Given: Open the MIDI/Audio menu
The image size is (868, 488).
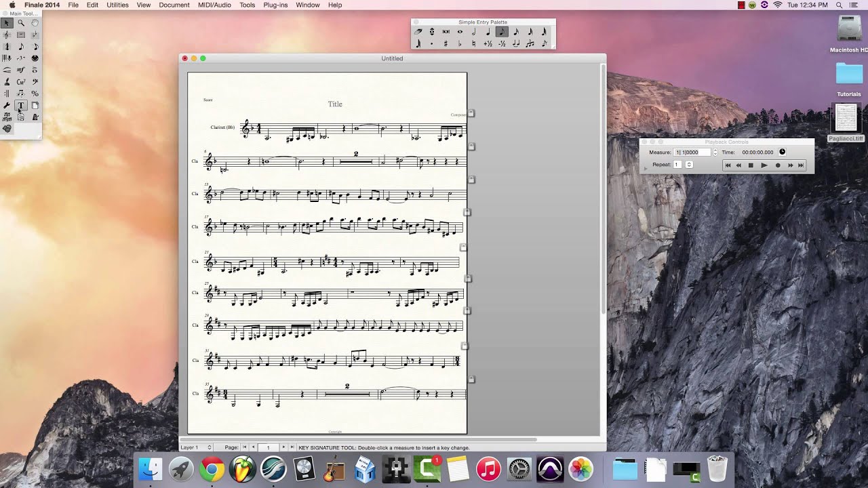Looking at the screenshot, I should click(214, 5).
